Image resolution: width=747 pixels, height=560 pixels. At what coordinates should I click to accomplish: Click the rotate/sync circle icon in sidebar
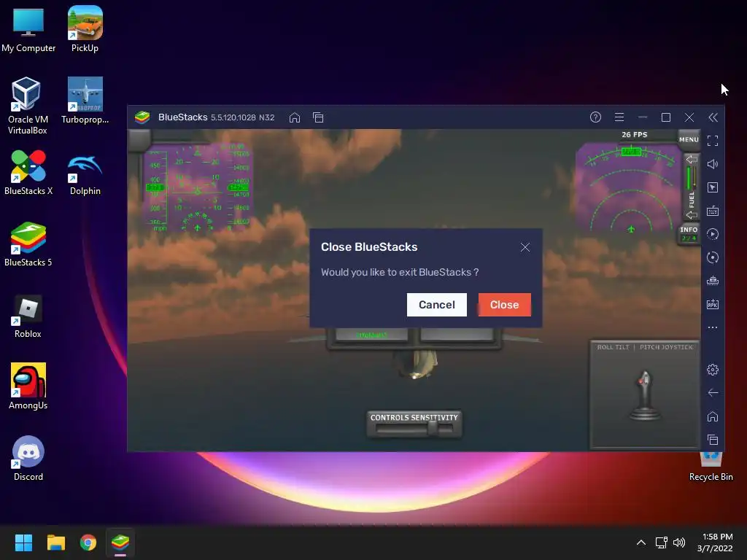click(713, 257)
